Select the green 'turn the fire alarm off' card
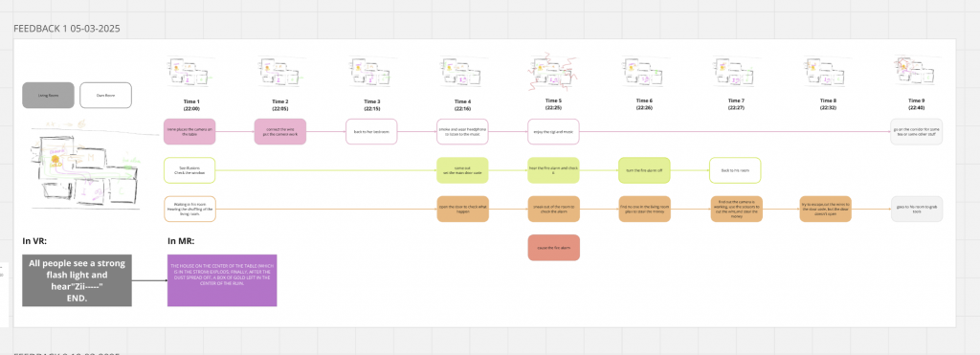Screen dimensions: 980x355 (644, 170)
